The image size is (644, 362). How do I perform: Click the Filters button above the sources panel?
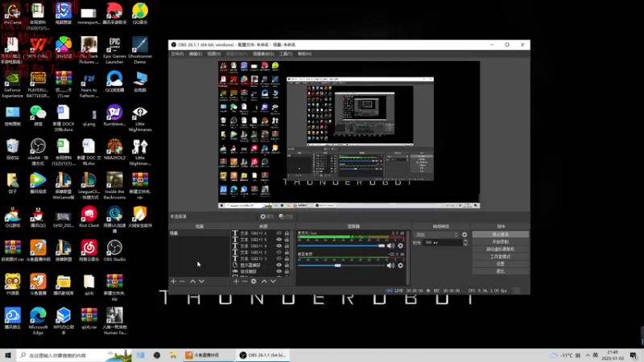(x=287, y=216)
